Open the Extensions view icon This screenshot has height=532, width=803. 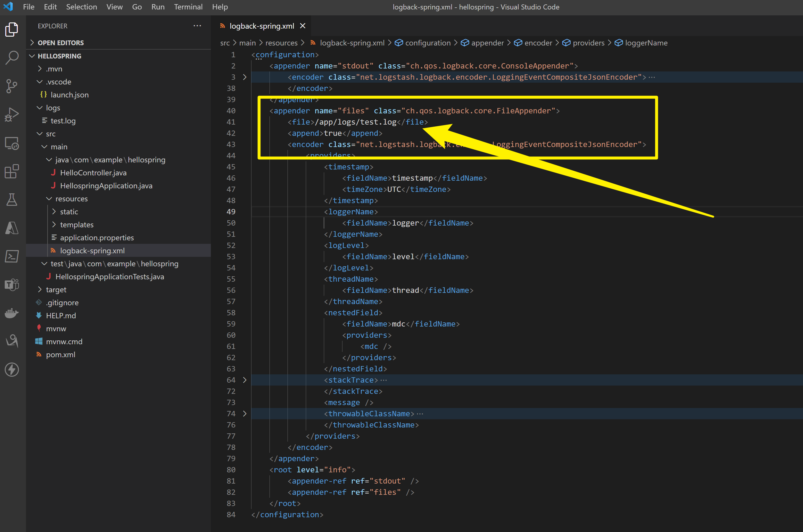coord(12,171)
